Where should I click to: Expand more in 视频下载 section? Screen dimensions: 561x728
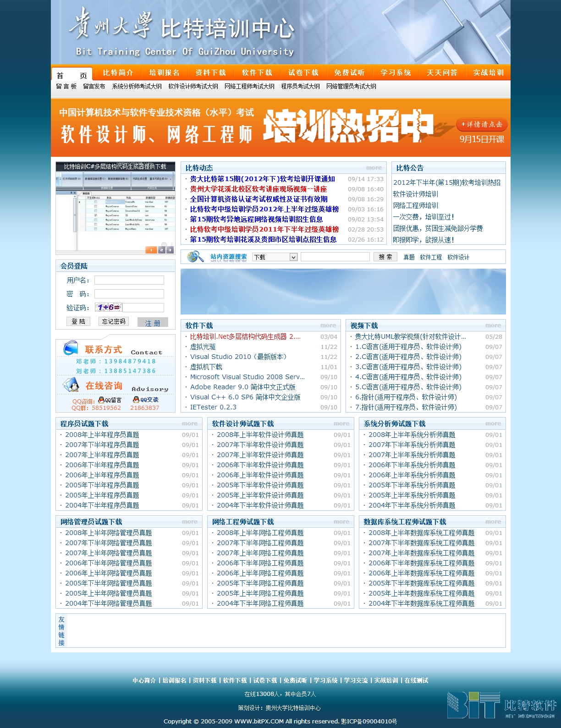point(493,325)
